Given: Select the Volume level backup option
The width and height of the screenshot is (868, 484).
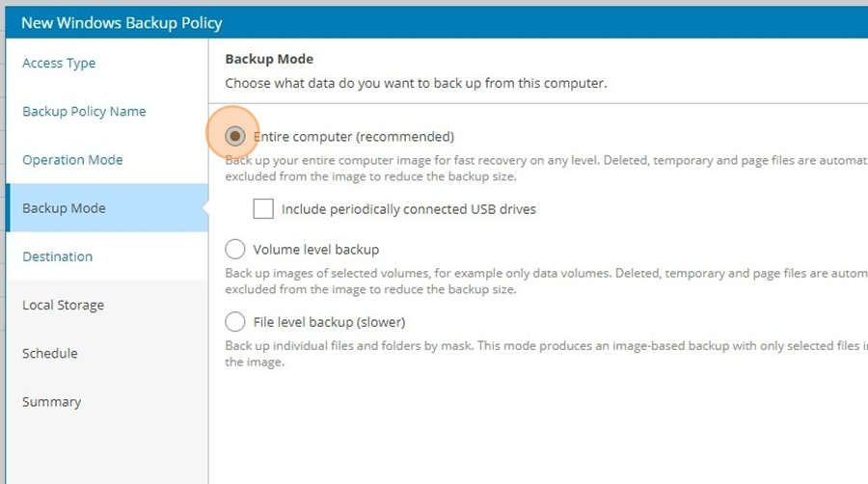Looking at the screenshot, I should click(234, 250).
